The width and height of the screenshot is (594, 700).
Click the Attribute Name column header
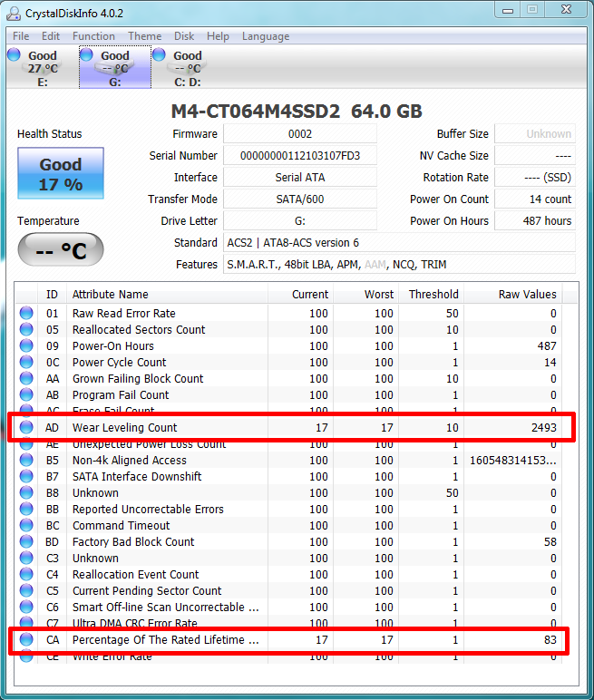(168, 294)
